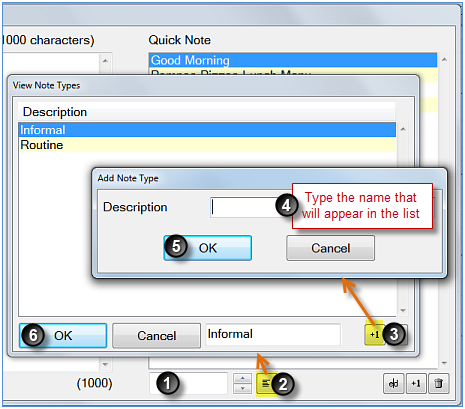This screenshot has width=465, height=409.
Task: Click the note type field marked with 1
Action: [189, 384]
